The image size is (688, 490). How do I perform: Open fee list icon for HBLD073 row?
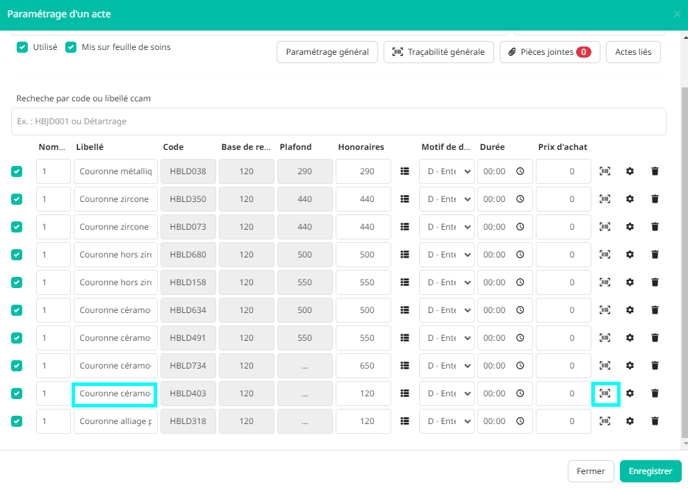point(405,227)
